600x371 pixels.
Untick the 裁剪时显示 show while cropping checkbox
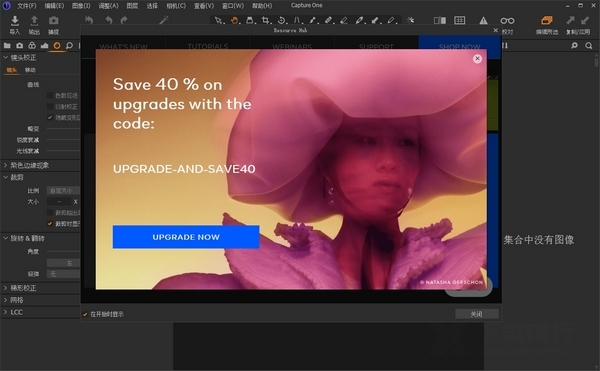click(50, 223)
